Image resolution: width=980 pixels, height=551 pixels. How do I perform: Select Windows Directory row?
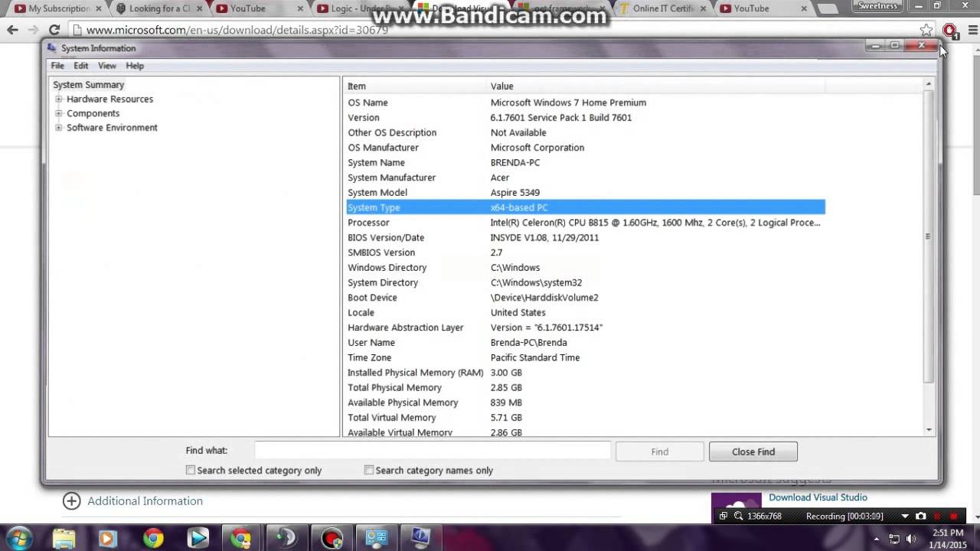coord(585,268)
